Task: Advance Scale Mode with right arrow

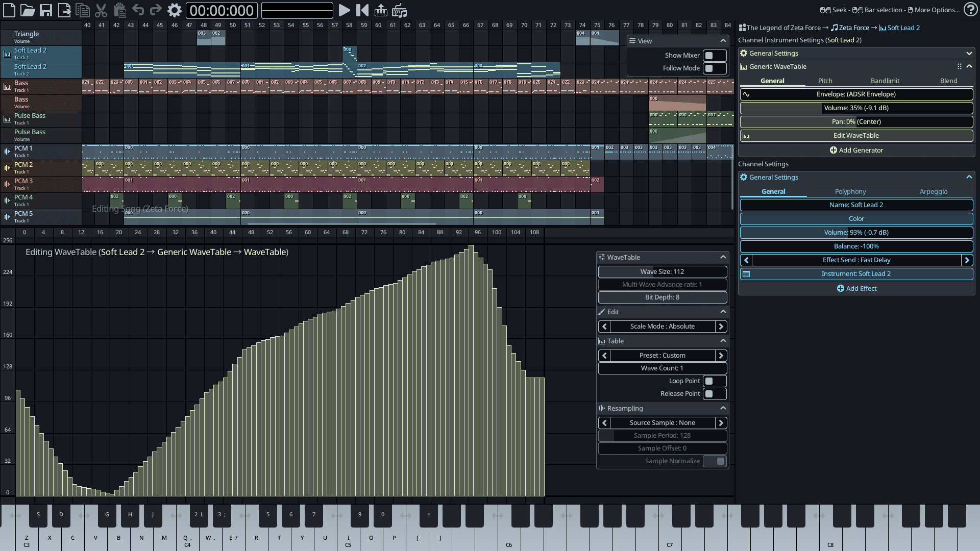Action: pyautogui.click(x=721, y=327)
